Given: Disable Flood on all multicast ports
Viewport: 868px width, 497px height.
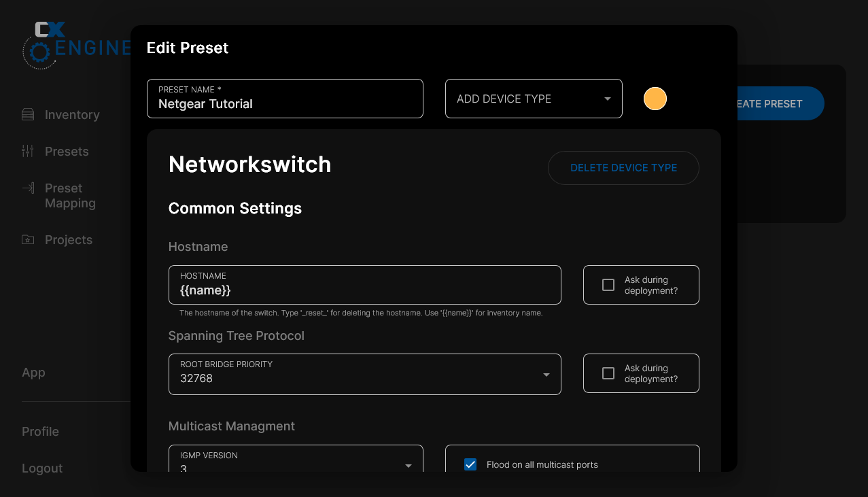Looking at the screenshot, I should pos(470,464).
